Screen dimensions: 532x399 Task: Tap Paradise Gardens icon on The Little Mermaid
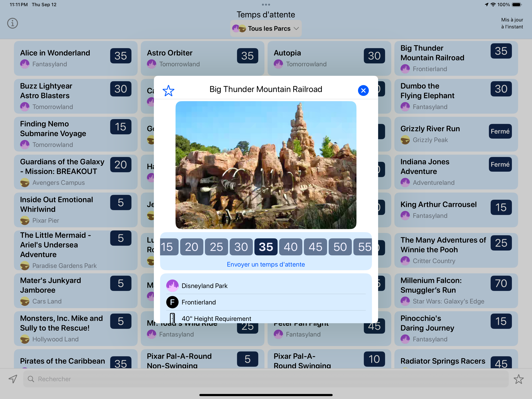[x=25, y=266]
